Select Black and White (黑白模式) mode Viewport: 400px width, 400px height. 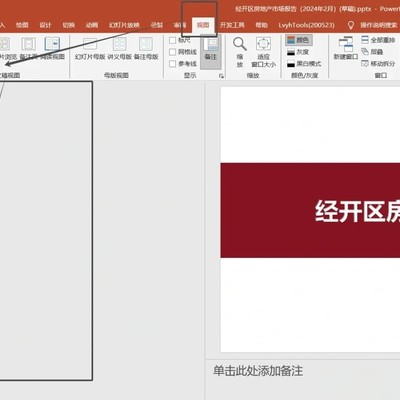tap(304, 64)
